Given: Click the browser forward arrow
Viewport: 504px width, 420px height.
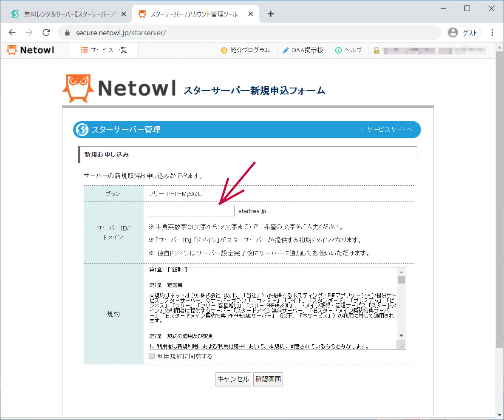Looking at the screenshot, I should click(x=29, y=32).
